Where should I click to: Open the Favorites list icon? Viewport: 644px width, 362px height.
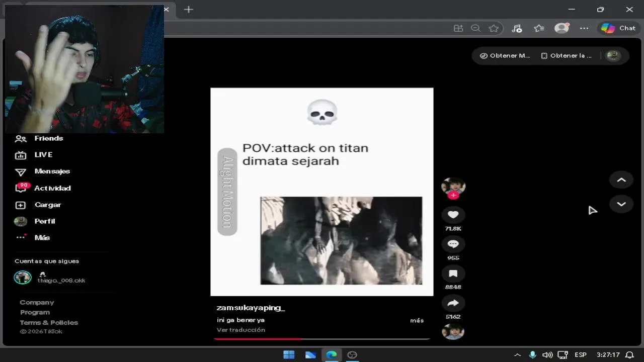click(x=539, y=28)
